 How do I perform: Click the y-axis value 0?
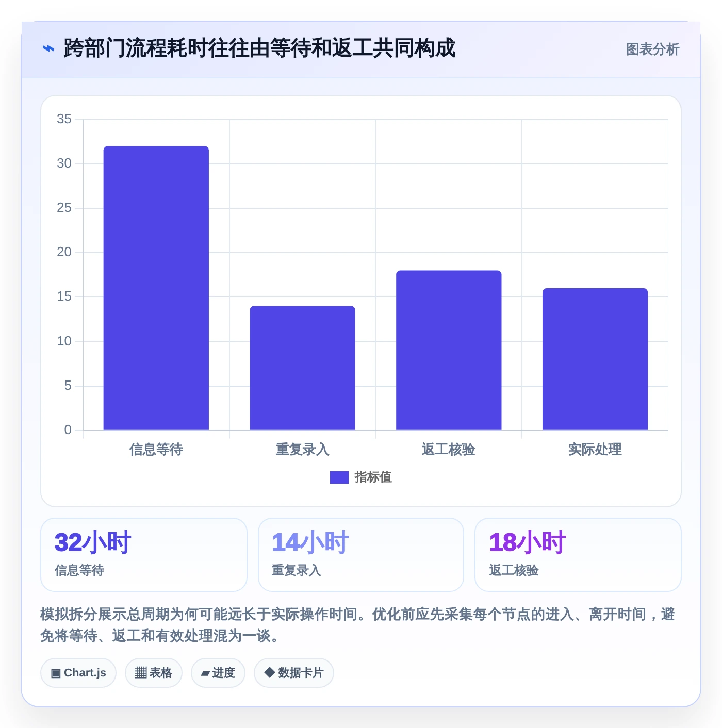coord(68,430)
